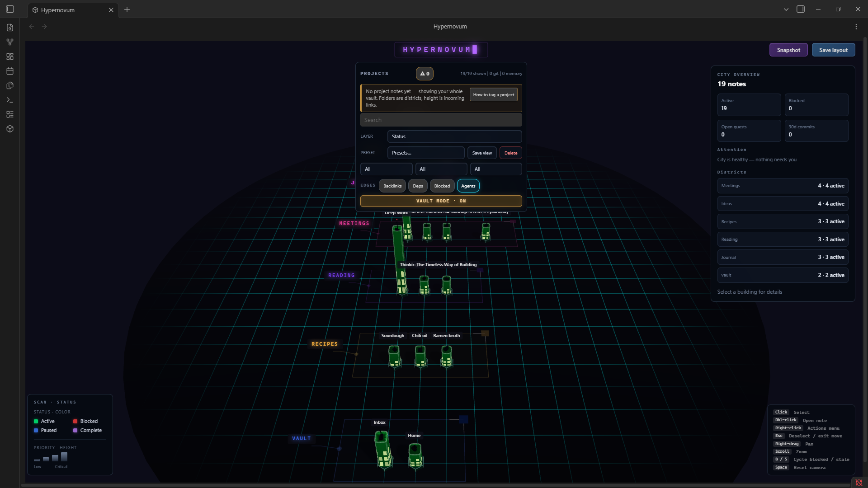Click the Active notes count card

coord(749,105)
